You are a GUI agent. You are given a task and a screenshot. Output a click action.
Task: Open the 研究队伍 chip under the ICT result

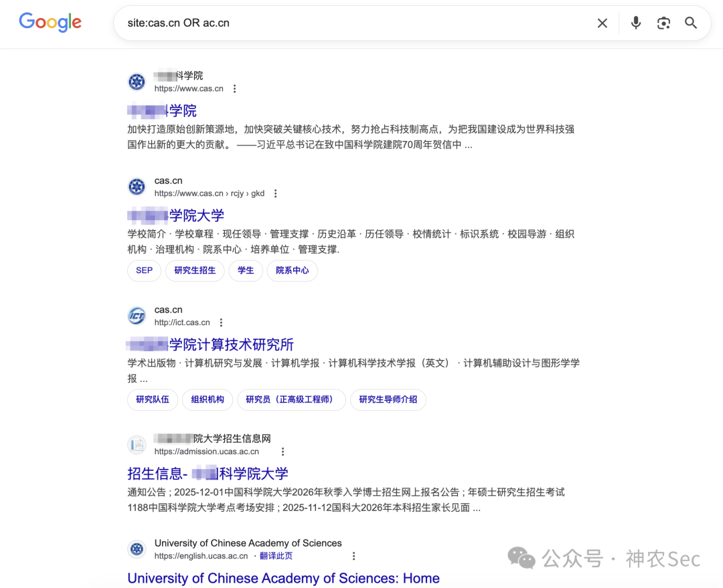tap(152, 399)
